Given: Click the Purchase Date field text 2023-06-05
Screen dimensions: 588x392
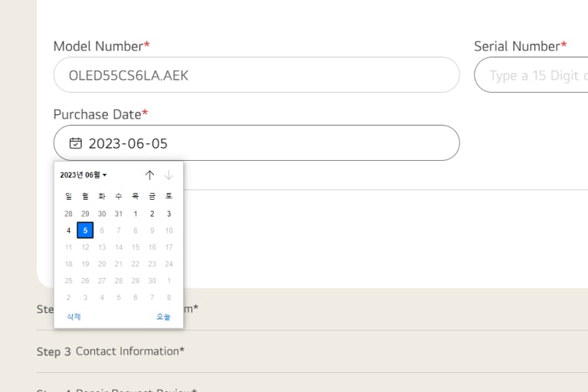Looking at the screenshot, I should click(128, 143).
